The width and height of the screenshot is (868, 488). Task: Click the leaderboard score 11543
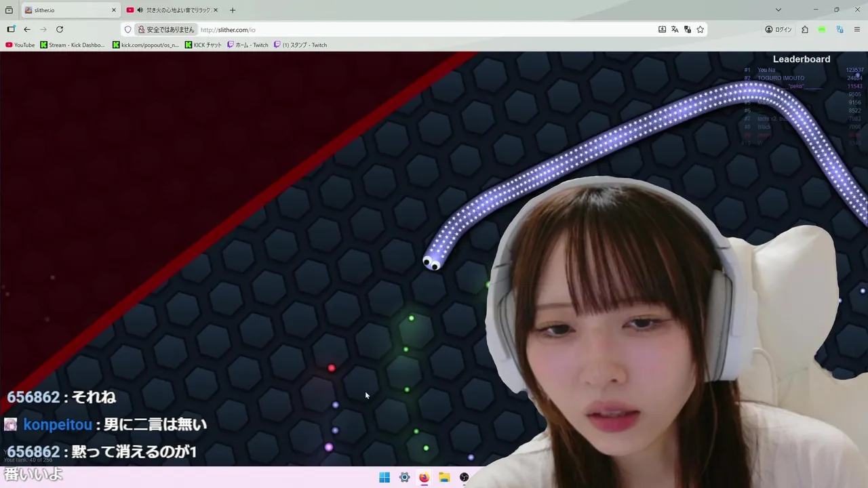tap(855, 86)
